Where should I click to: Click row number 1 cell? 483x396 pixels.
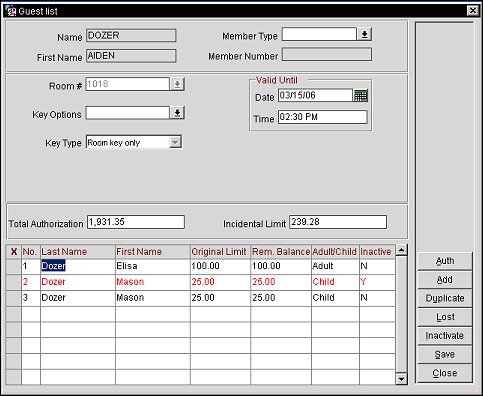pyautogui.click(x=31, y=266)
